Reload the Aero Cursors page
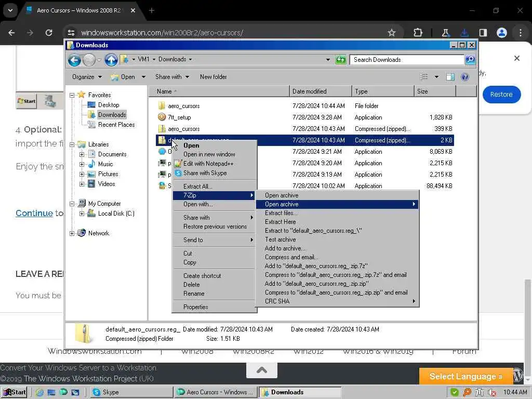Screen dimensions: 532x399 (49, 33)
